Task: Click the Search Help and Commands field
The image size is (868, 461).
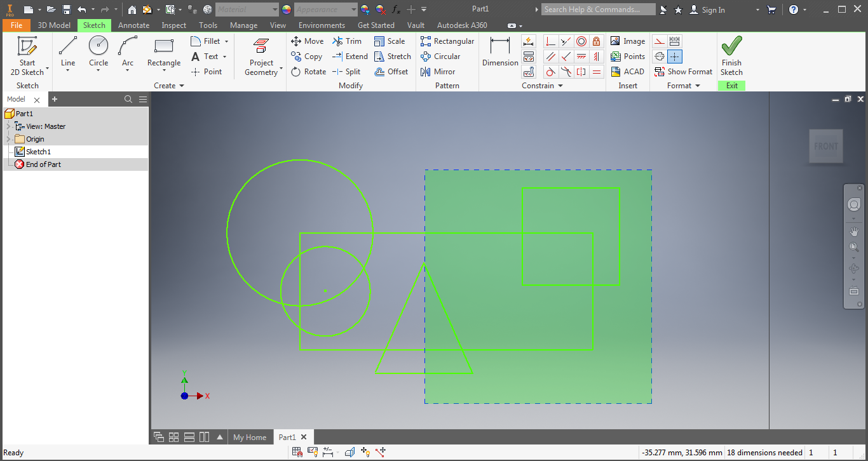Action: (x=598, y=10)
